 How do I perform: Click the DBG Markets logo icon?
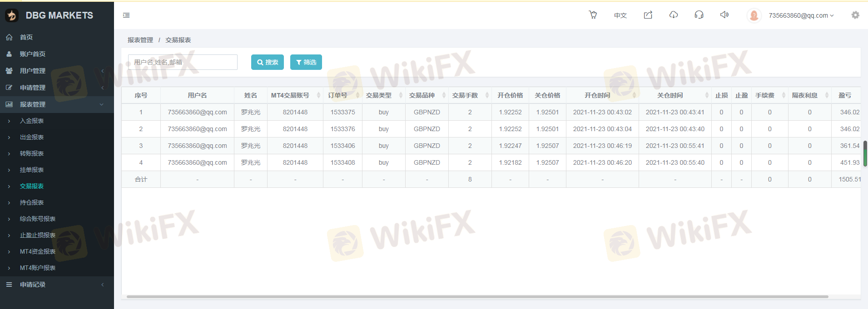12,15
